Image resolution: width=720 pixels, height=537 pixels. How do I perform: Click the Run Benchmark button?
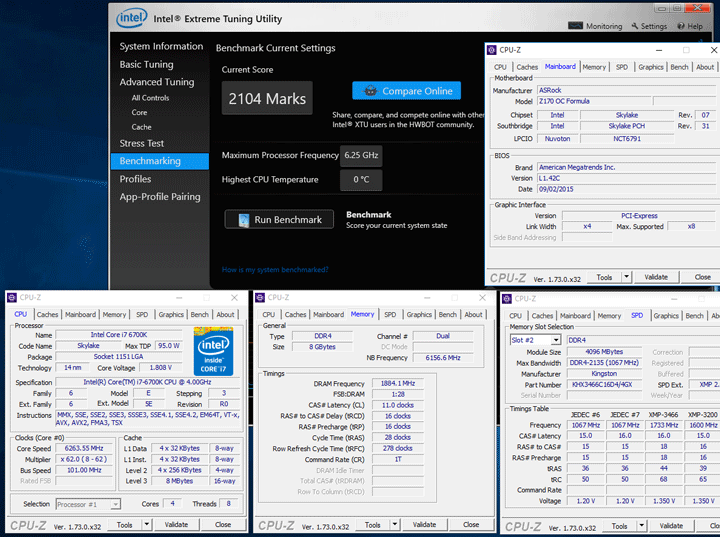[279, 220]
